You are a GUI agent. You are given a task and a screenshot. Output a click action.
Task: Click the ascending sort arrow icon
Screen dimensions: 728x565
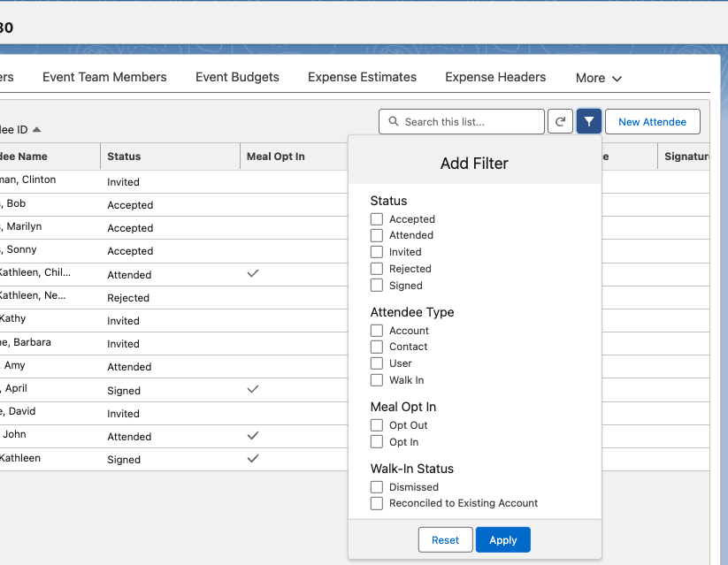pos(37,130)
